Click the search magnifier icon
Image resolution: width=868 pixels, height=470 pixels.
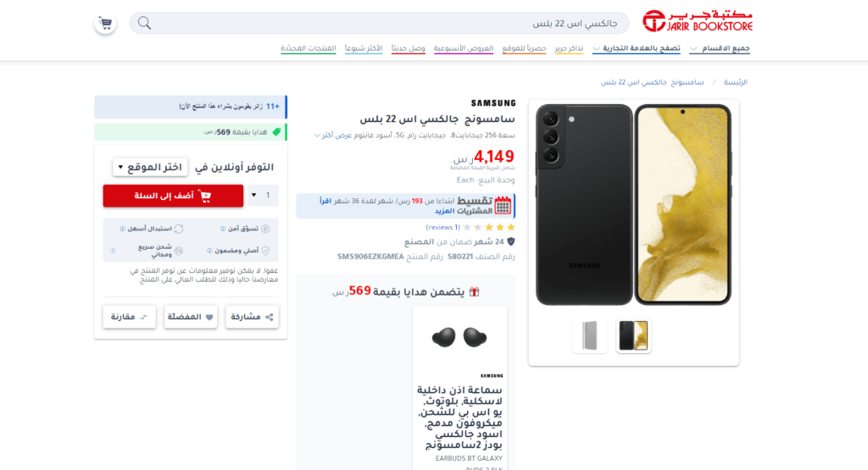(144, 23)
